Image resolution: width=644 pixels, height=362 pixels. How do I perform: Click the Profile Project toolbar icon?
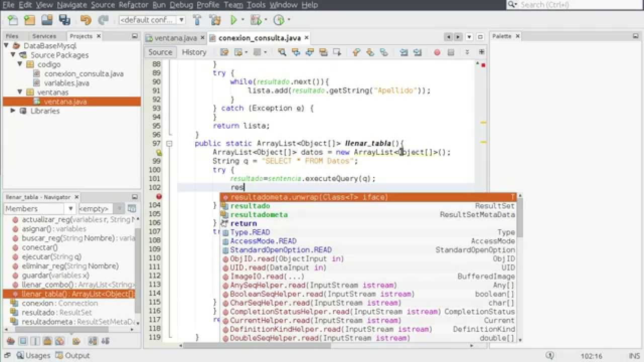click(x=278, y=20)
